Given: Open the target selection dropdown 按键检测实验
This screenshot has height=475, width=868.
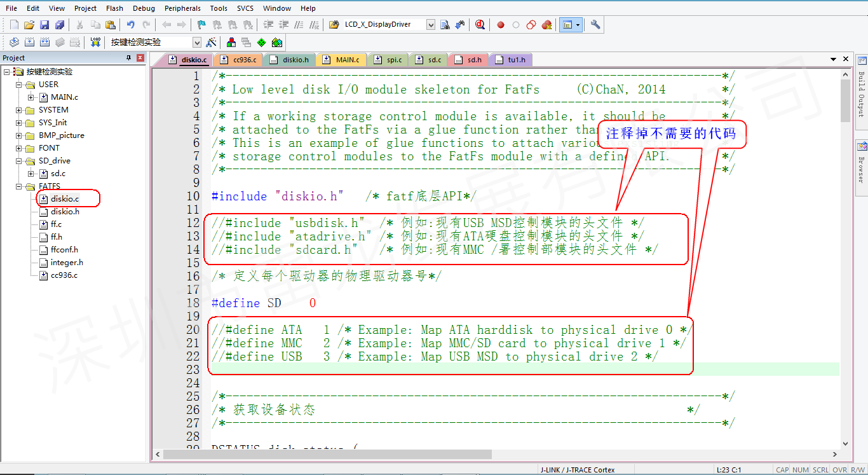Looking at the screenshot, I should coord(197,42).
